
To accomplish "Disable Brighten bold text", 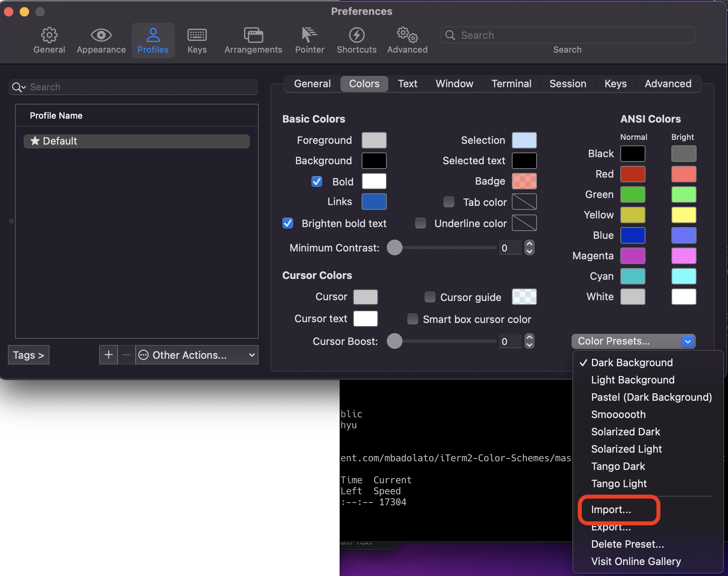I will [x=288, y=223].
